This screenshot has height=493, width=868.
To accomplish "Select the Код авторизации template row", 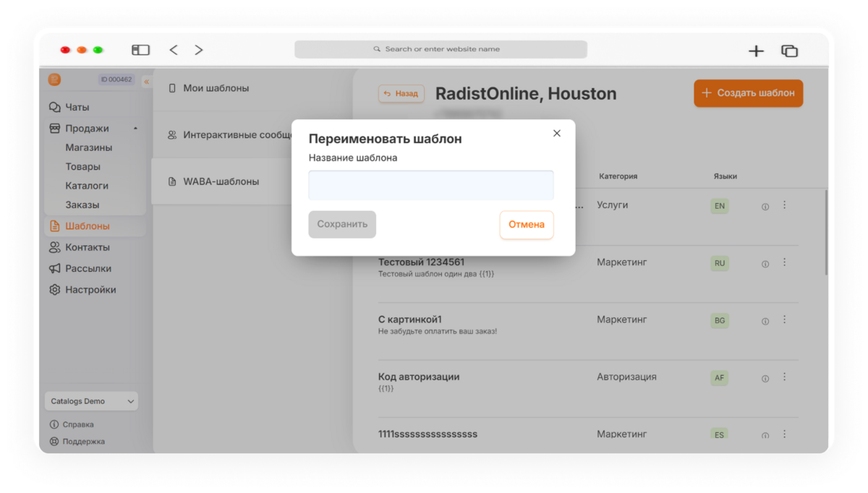I will [x=588, y=388].
